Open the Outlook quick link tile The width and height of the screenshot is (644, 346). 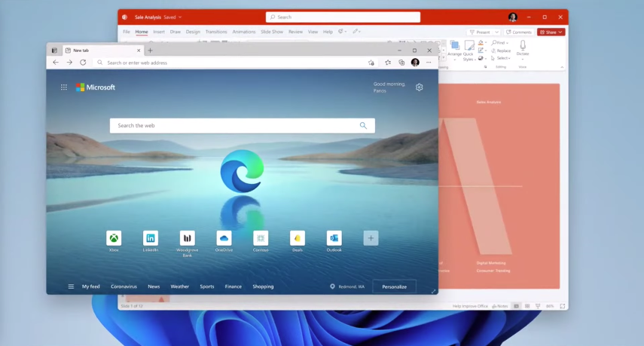334,238
